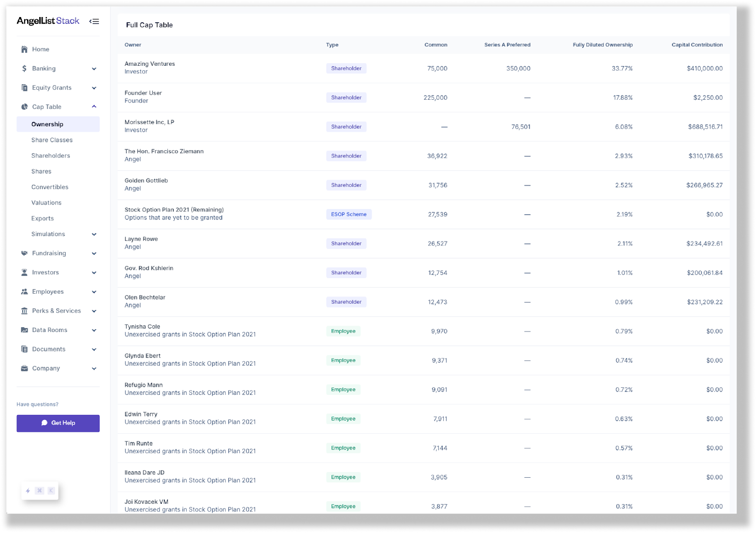Click the Employee badge next to Tynisha Cole
This screenshot has width=756, height=533.
tap(343, 331)
